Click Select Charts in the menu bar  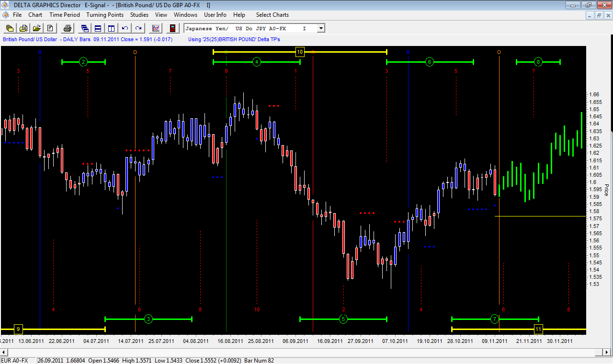pos(272,15)
